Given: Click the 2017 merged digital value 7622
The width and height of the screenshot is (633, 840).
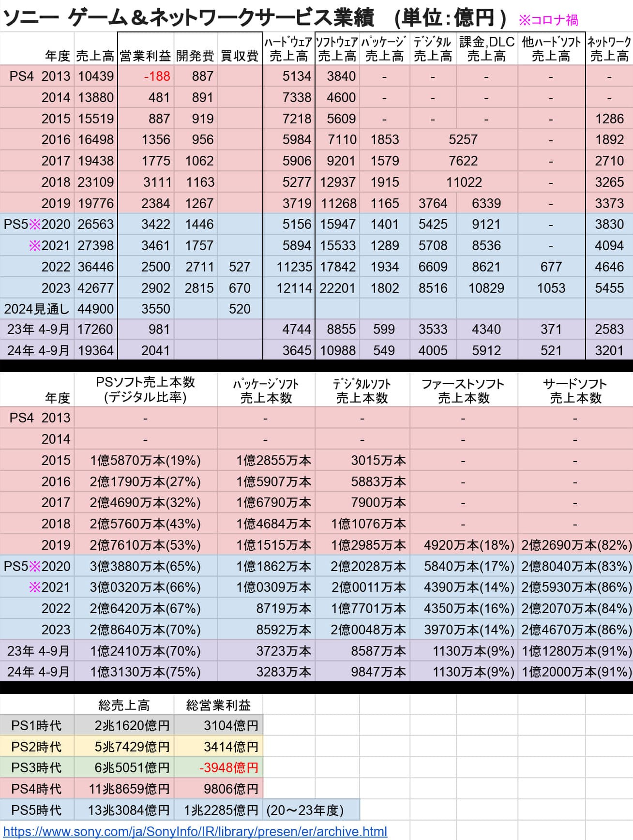Looking at the screenshot, I should [x=463, y=161].
